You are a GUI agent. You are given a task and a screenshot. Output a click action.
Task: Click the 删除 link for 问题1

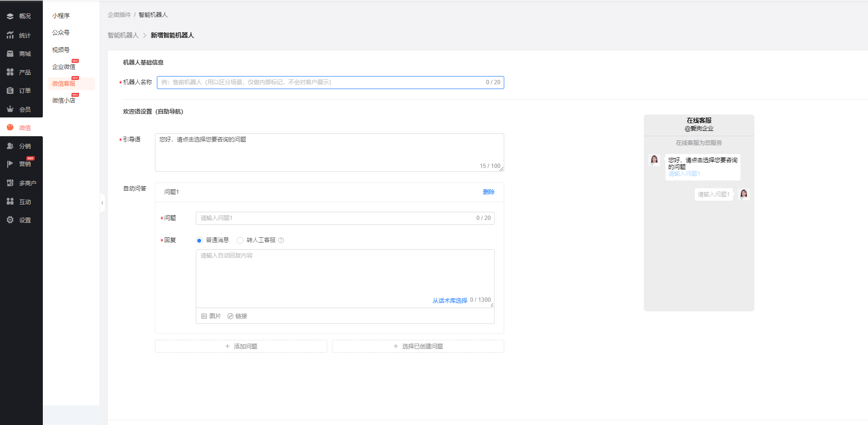(488, 192)
